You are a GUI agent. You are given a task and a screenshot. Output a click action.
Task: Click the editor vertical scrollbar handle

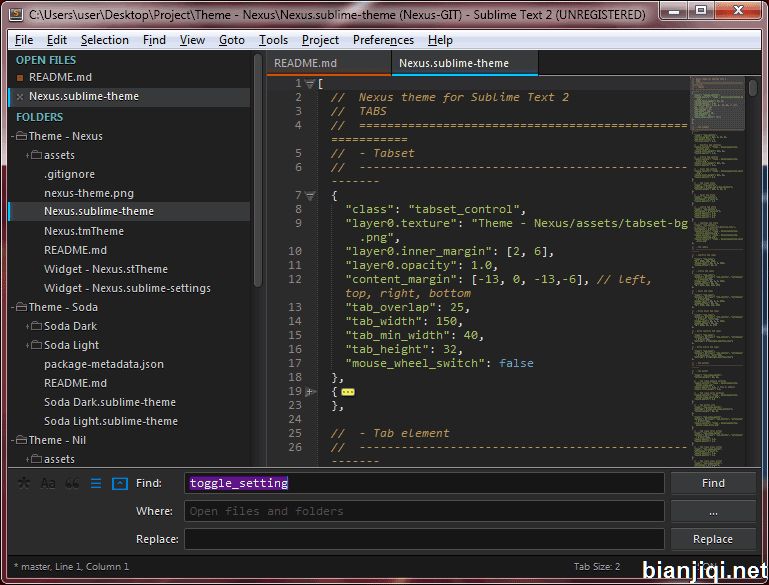pyautogui.click(x=753, y=88)
